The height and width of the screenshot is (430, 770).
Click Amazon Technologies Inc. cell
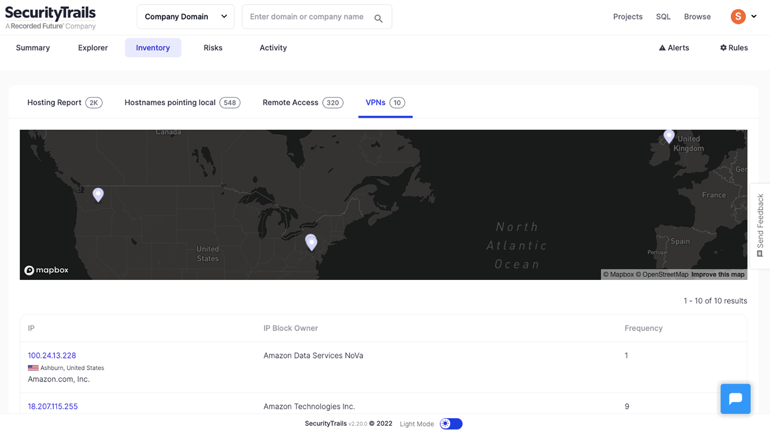point(309,406)
